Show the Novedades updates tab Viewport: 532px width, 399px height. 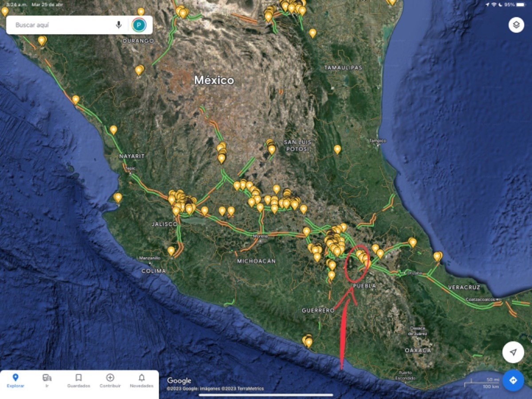[141, 380]
